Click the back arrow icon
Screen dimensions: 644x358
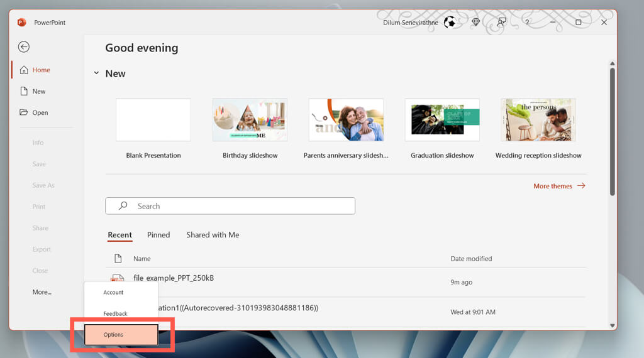pos(24,46)
